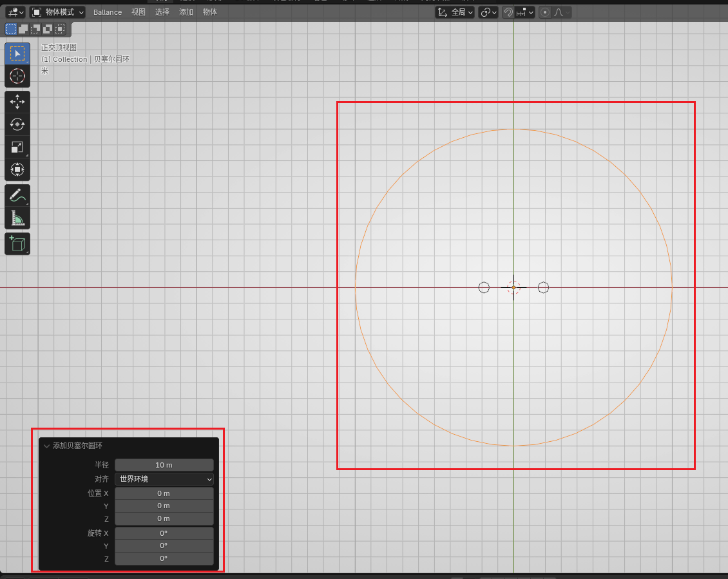This screenshot has height=579, width=728.
Task: Toggle proportional editing
Action: pos(545,12)
